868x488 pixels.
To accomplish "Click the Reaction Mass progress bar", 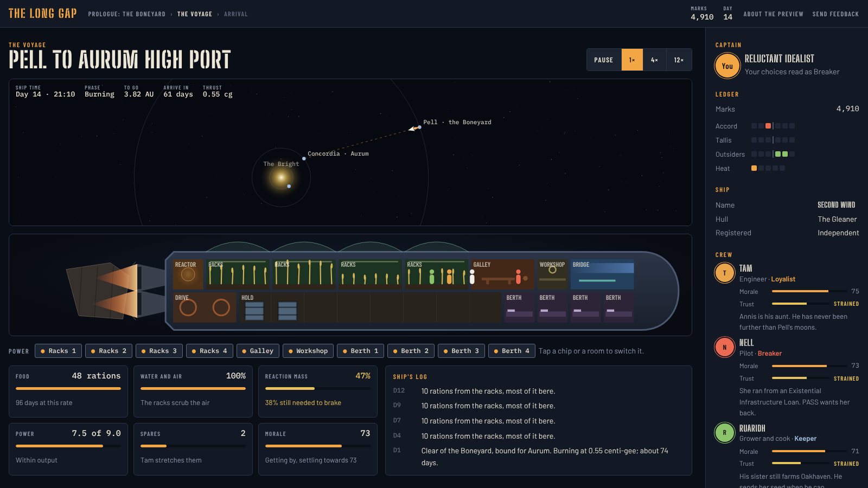I will pyautogui.click(x=318, y=388).
